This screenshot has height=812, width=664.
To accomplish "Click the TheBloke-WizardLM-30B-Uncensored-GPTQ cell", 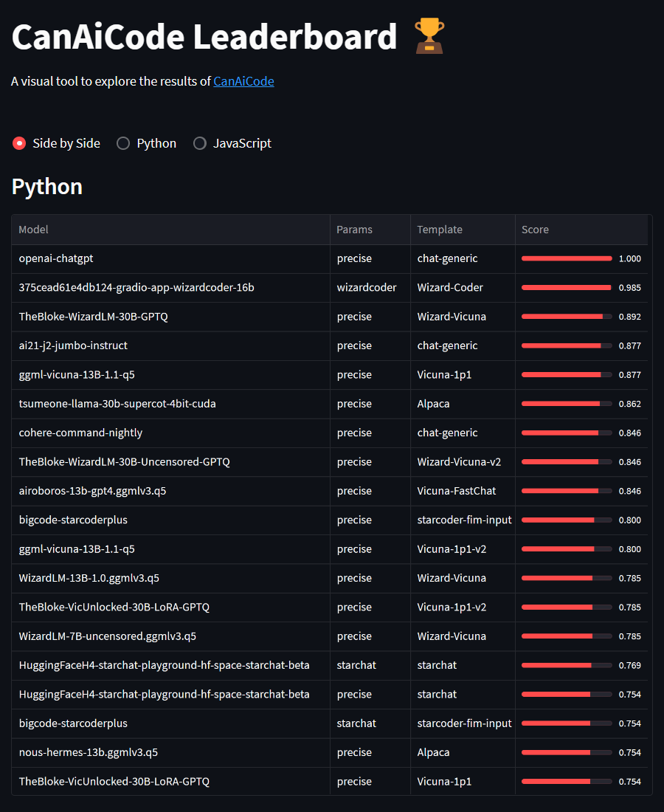I will [x=170, y=461].
